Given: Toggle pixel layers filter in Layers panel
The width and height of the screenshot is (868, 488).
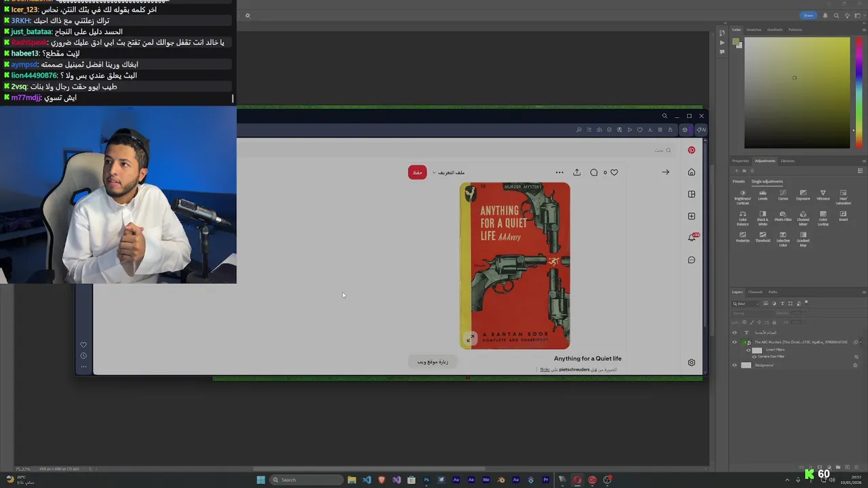Looking at the screenshot, I should coord(766,304).
